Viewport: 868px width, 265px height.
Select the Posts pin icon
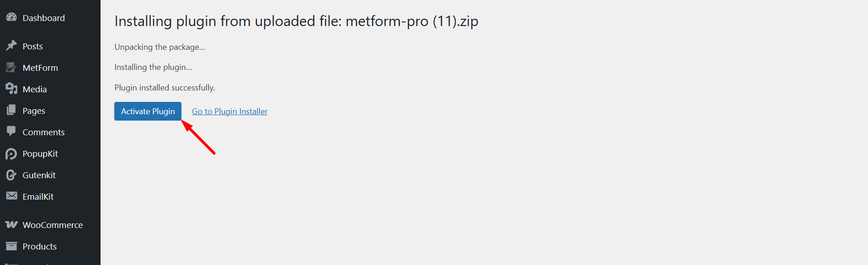coord(11,46)
